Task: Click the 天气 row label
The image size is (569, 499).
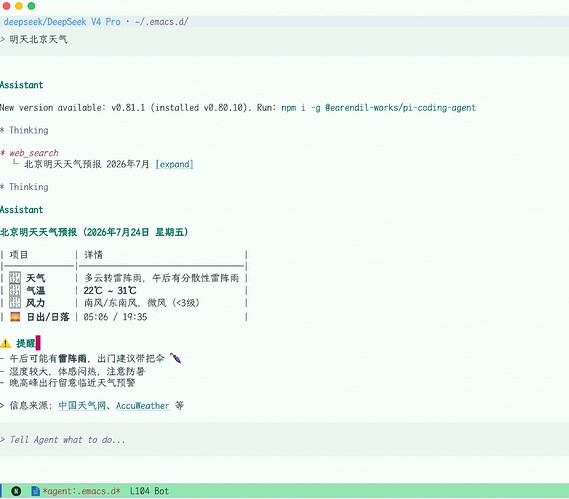Action: pos(36,278)
